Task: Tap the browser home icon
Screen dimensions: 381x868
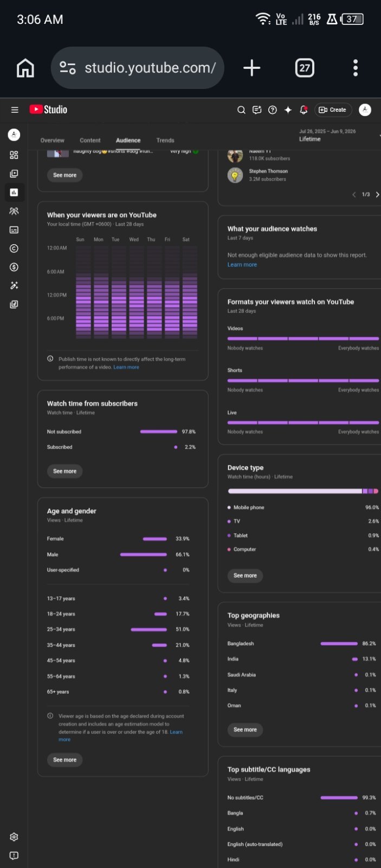Action: pyautogui.click(x=25, y=68)
